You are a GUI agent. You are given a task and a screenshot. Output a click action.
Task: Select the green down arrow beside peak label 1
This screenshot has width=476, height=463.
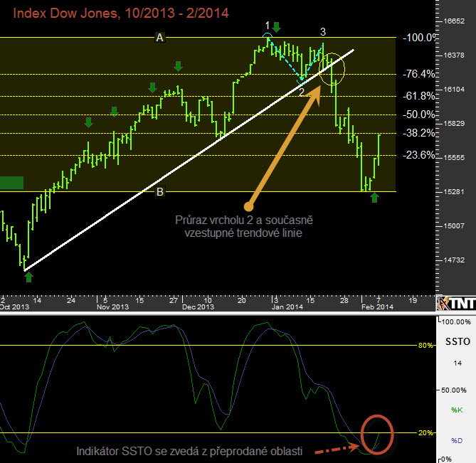(x=276, y=27)
